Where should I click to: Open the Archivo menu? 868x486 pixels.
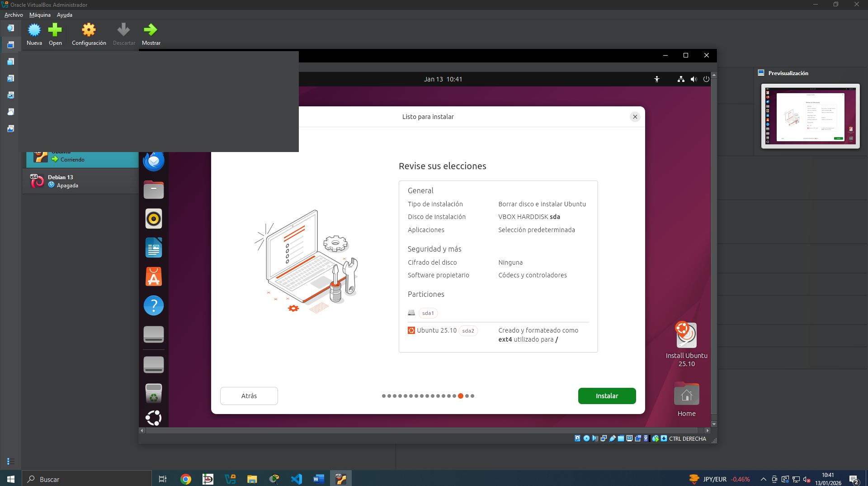tap(14, 15)
